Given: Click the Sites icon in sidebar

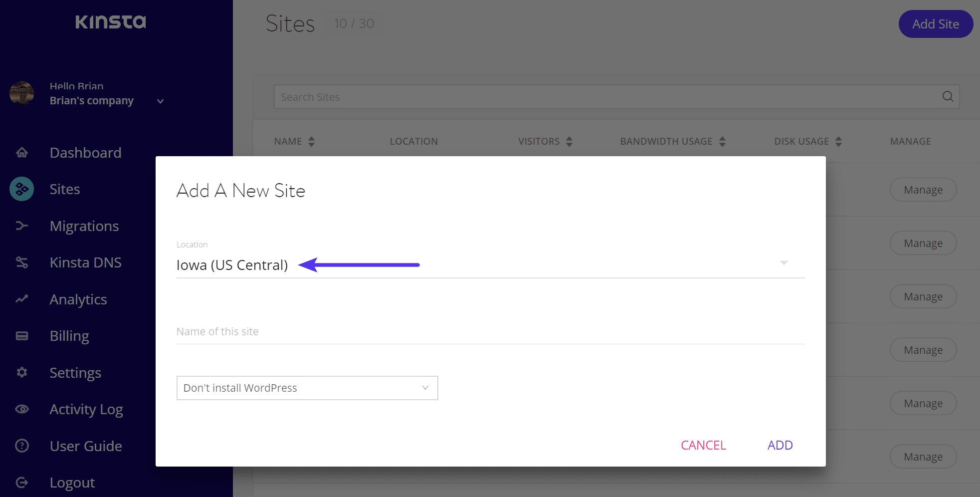Looking at the screenshot, I should 22,189.
